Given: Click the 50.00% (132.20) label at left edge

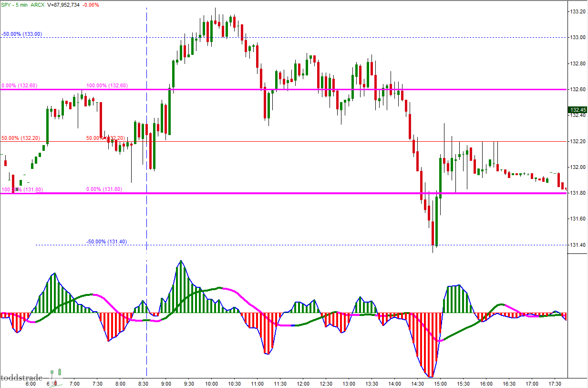Looking at the screenshot, I should pyautogui.click(x=20, y=138).
